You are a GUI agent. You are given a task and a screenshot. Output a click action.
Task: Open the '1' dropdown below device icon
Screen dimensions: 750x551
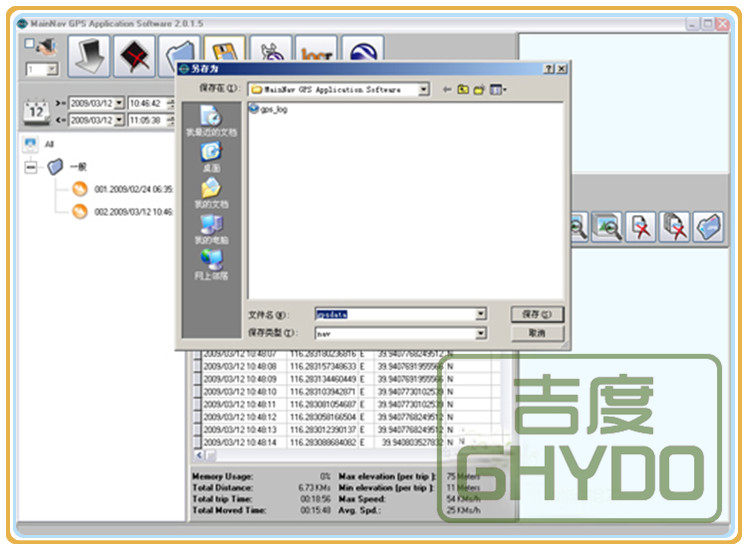click(52, 70)
